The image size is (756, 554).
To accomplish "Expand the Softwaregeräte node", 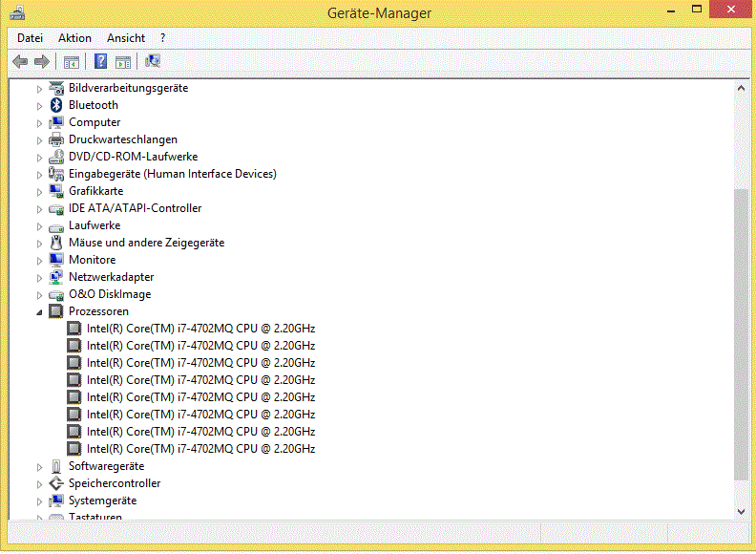I will pos(39,467).
